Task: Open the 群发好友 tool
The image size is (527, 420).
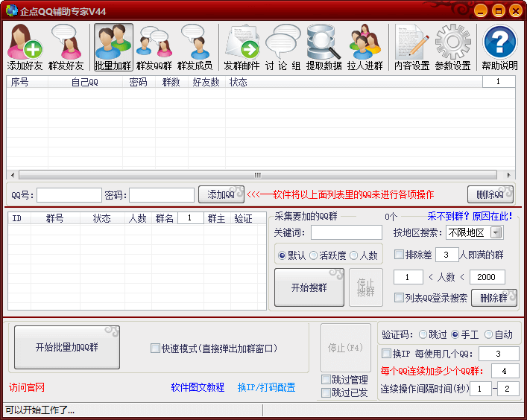Action: tap(66, 47)
